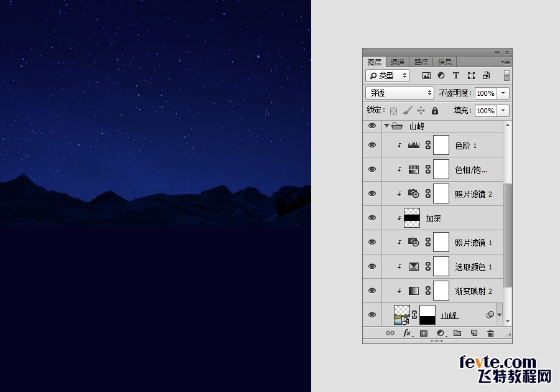
Task: Open the fx layer style menu
Action: pos(408,333)
